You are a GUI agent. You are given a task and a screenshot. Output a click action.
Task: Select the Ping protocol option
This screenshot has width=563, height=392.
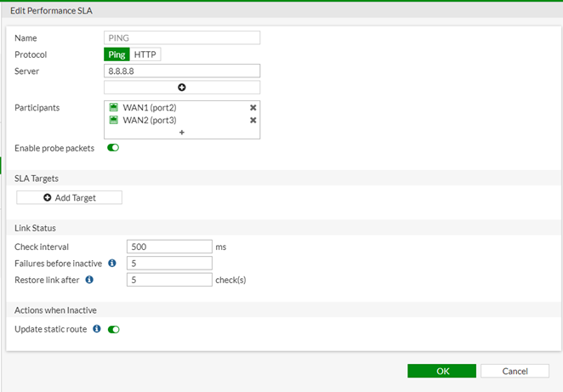116,54
